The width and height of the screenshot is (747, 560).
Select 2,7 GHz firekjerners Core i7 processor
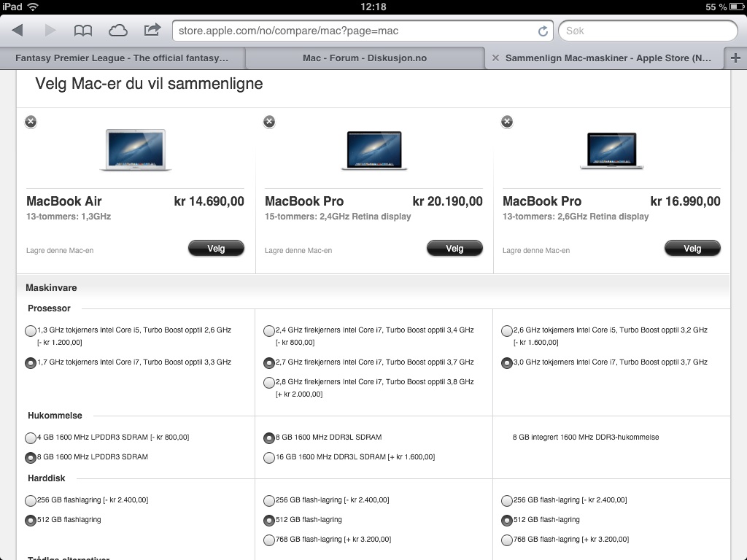269,363
